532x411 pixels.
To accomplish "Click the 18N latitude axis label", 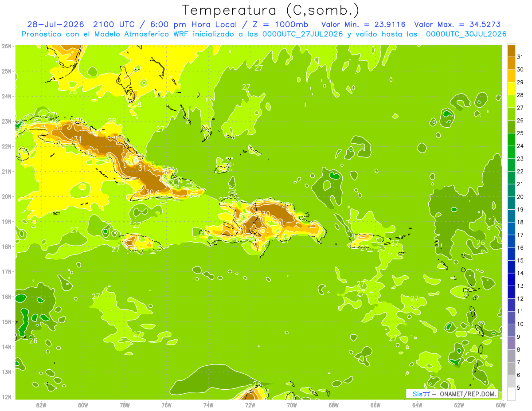I will click(x=7, y=247).
